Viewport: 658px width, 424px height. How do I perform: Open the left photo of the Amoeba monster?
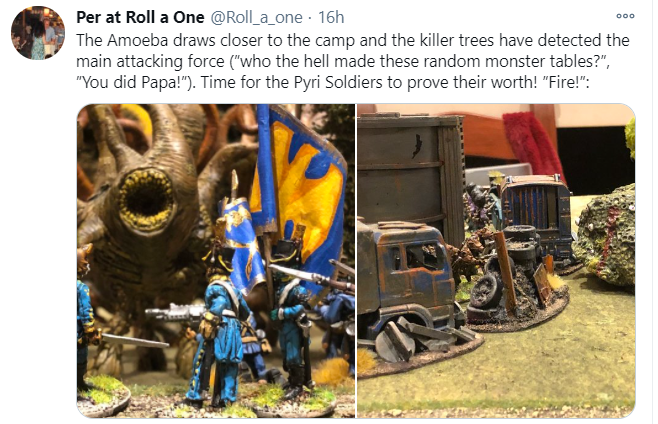coord(216,261)
